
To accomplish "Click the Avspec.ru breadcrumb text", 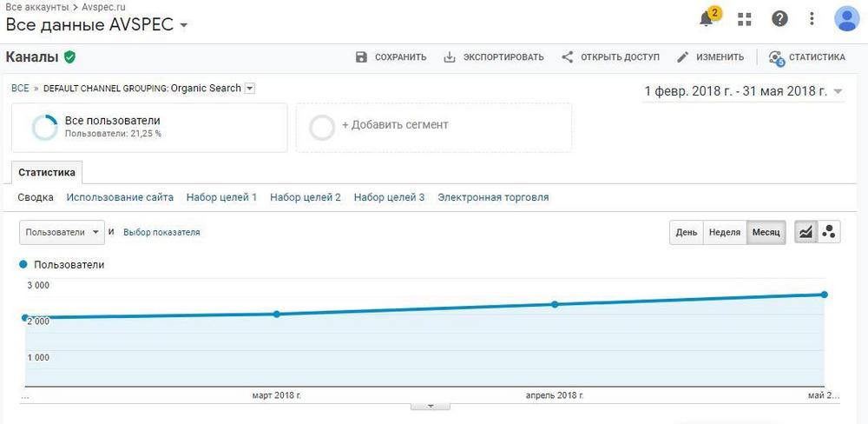I will (x=105, y=7).
